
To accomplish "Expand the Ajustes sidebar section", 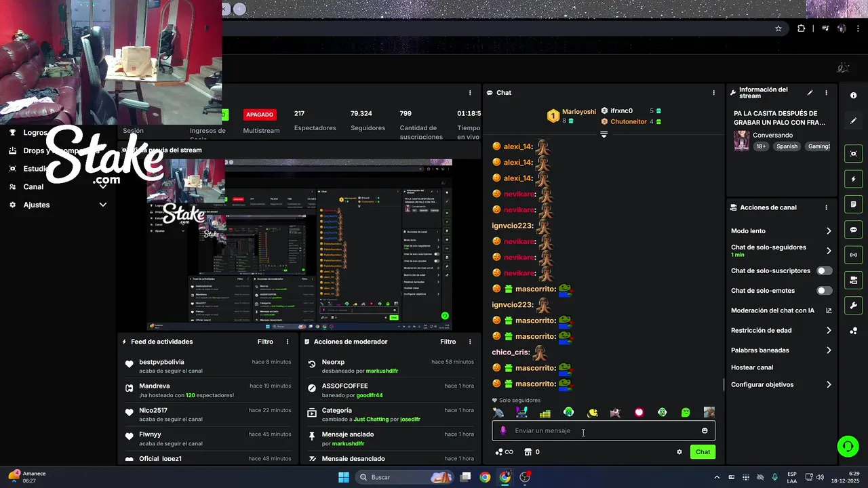I will click(x=103, y=205).
